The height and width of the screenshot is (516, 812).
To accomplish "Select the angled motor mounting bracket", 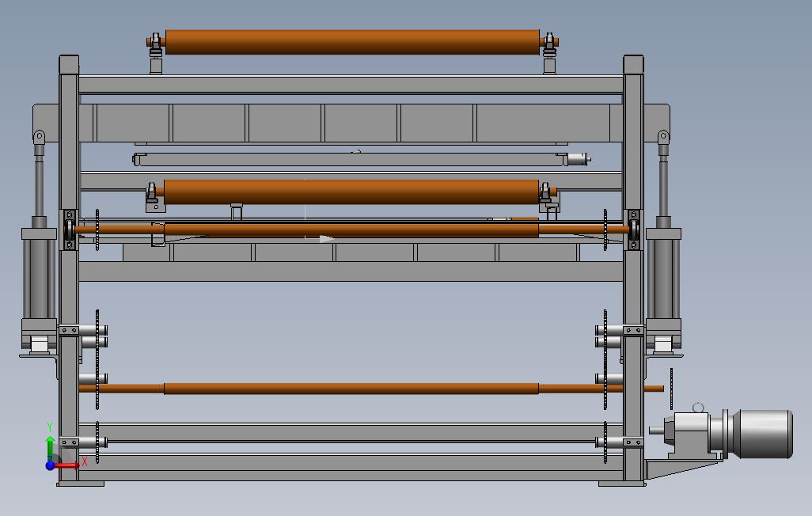I will pos(684,469).
